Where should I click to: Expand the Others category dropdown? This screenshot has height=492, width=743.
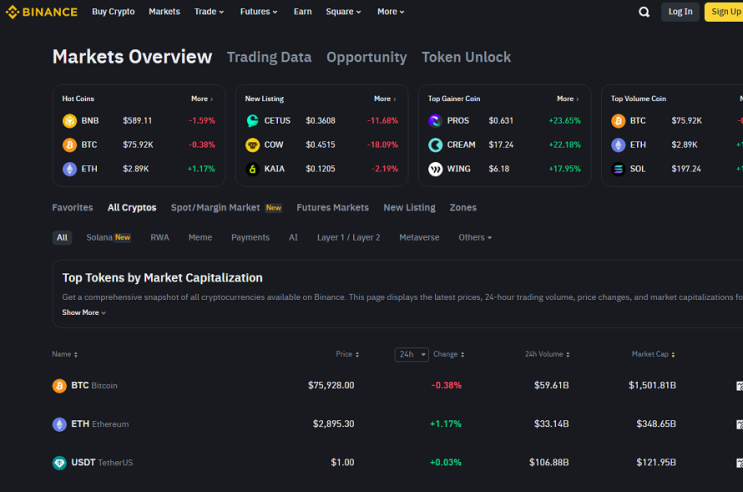(475, 237)
